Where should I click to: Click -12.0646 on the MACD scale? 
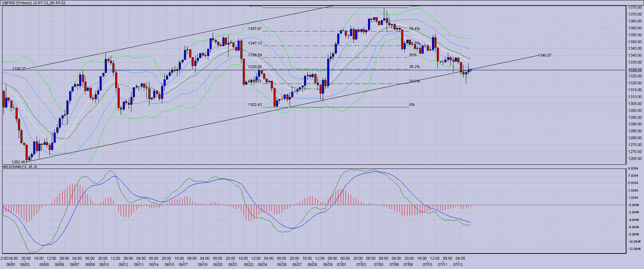[633, 249]
